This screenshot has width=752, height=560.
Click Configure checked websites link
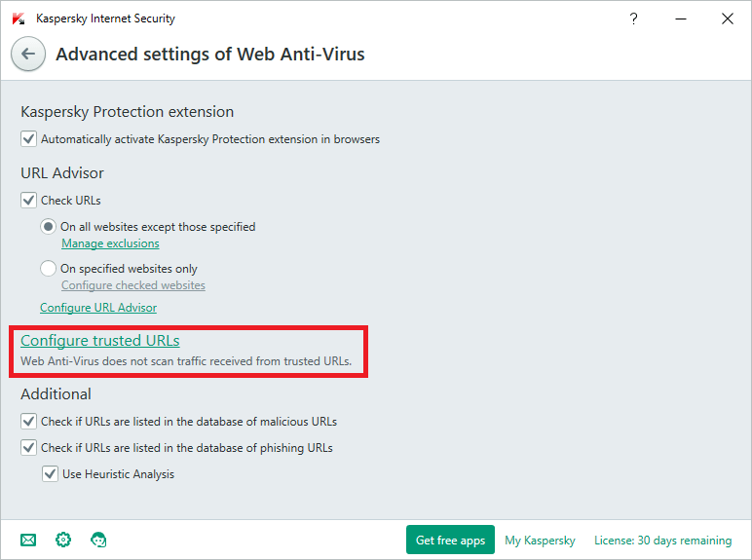(x=132, y=285)
